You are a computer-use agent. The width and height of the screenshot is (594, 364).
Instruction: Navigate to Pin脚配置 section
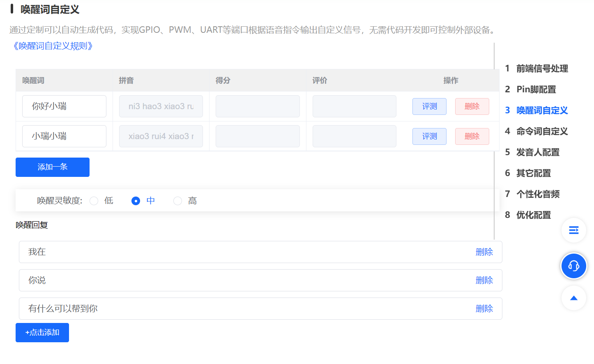click(x=530, y=89)
